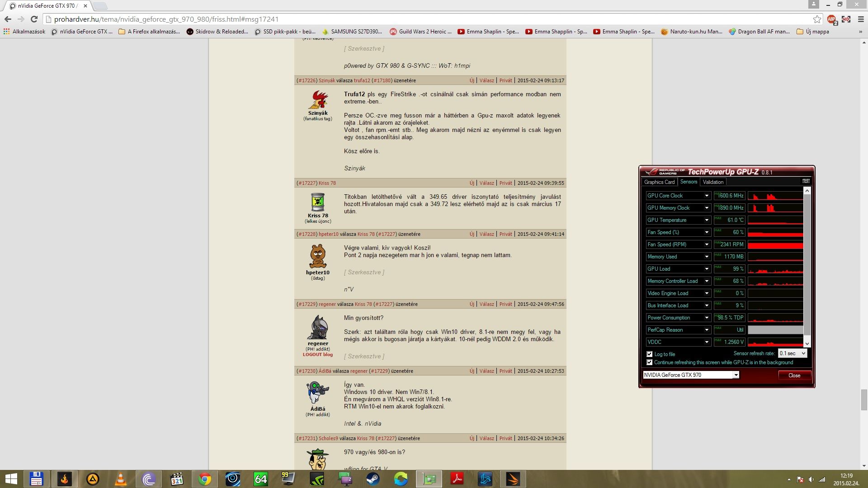
Task: Click the GPU-Z sensors scroll down arrow
Action: point(807,344)
